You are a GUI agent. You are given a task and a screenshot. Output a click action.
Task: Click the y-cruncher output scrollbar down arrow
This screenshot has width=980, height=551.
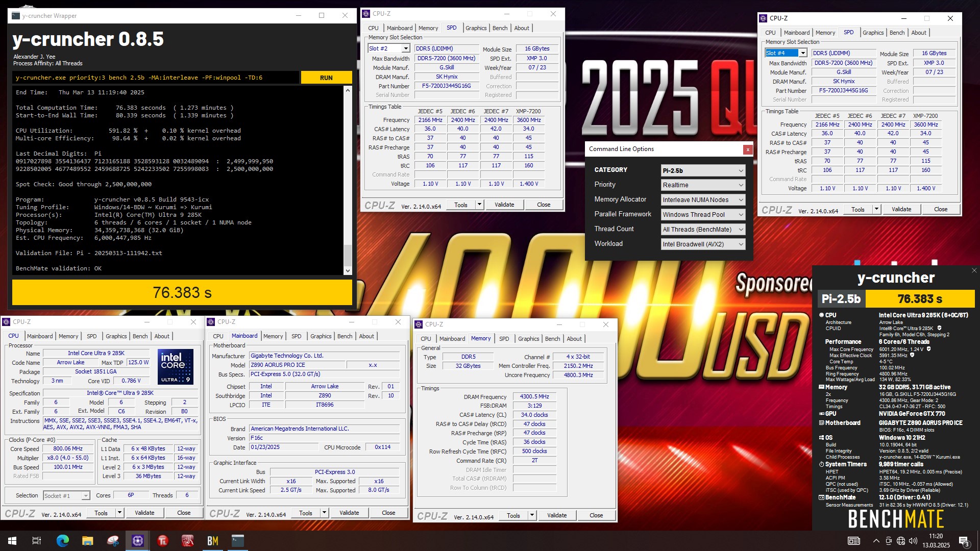348,271
